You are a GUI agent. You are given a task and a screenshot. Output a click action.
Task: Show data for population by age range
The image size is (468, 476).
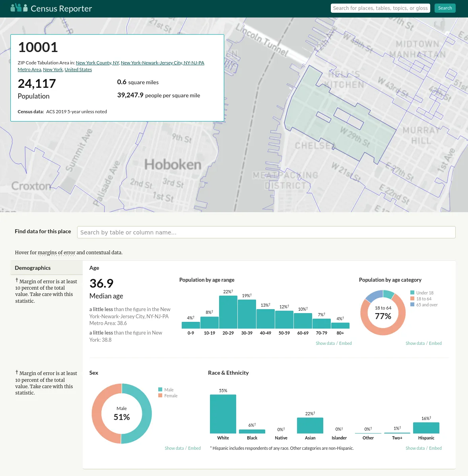[x=325, y=343]
